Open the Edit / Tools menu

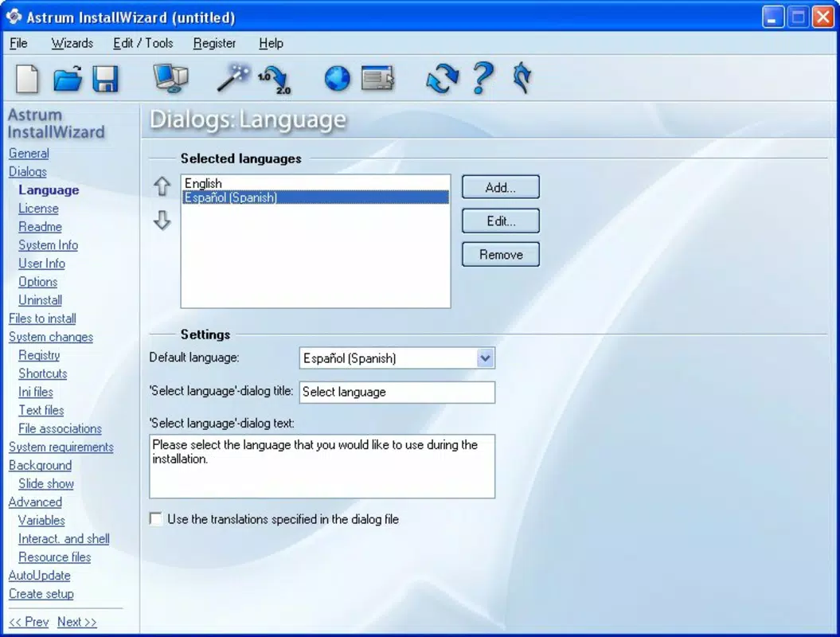(x=143, y=43)
